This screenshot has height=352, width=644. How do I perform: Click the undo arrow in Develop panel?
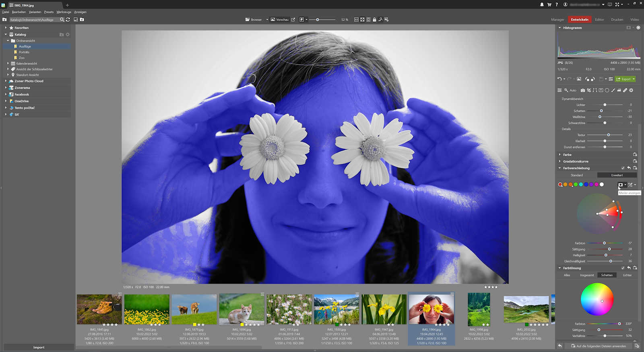[x=559, y=79]
